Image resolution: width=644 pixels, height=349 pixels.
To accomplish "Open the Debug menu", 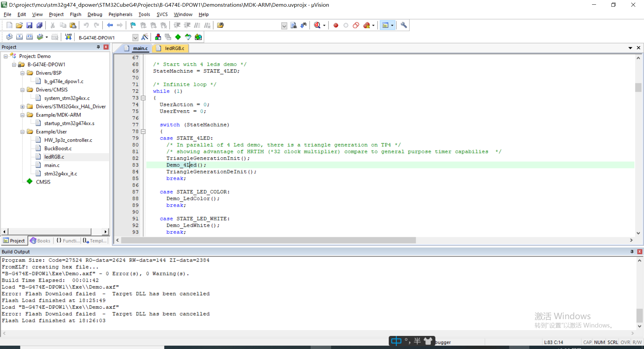I will (x=95, y=14).
